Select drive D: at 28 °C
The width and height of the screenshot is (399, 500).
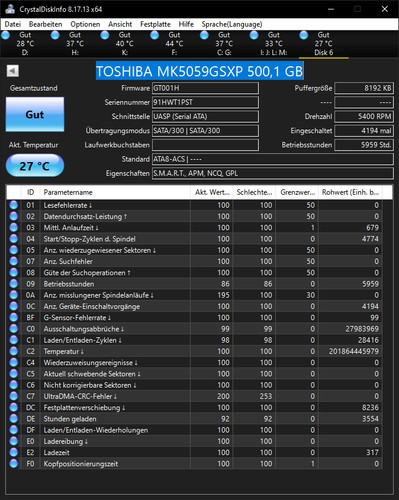25,44
